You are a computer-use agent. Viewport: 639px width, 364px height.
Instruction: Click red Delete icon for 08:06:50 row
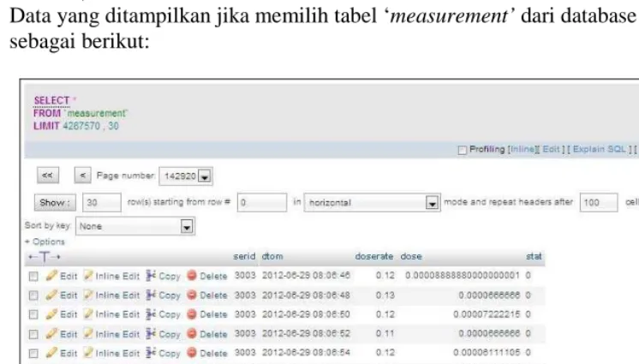(192, 313)
